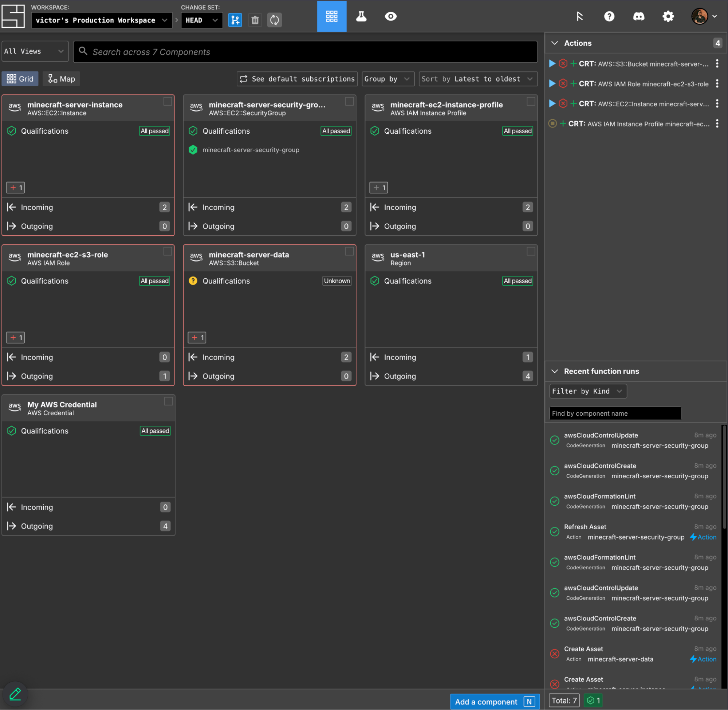Viewport: 728px width, 710px height.
Task: Open the All Views dropdown
Action: (x=35, y=51)
